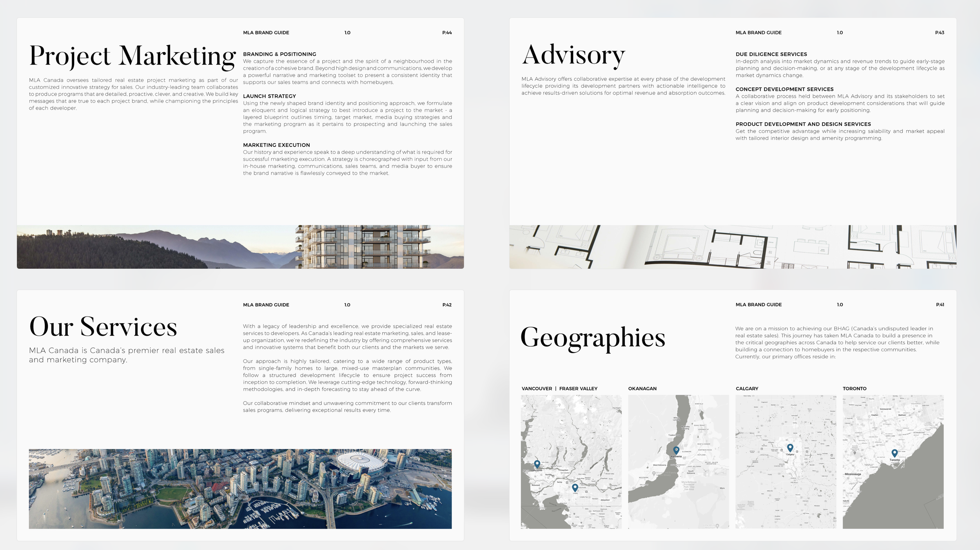The width and height of the screenshot is (980, 550).
Task: Click "MLA BRAND GUIDE" on Advisory page
Action: (759, 33)
